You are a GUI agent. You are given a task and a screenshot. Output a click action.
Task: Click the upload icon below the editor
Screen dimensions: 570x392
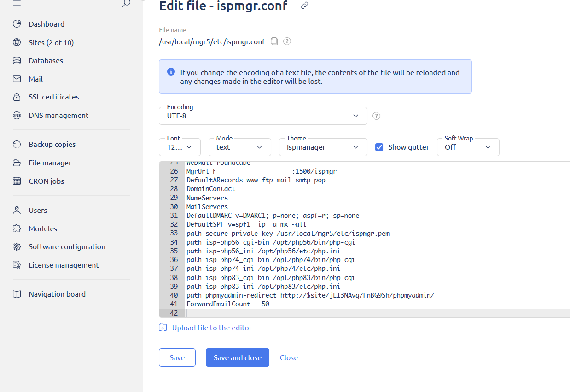click(163, 328)
